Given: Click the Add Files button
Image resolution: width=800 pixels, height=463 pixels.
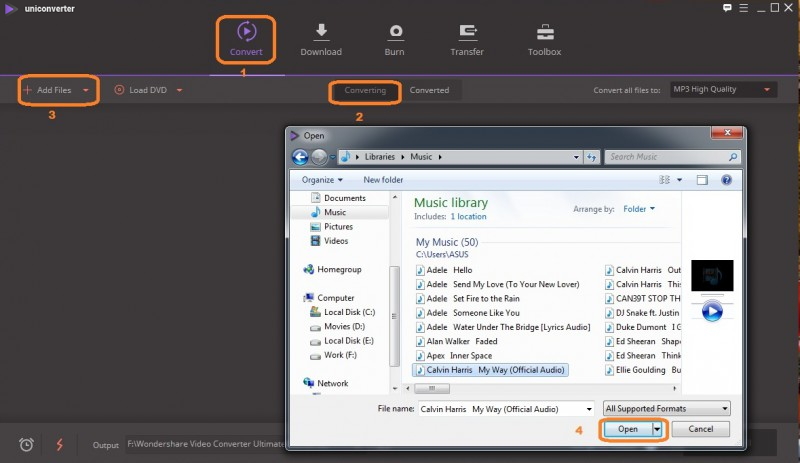Looking at the screenshot, I should click(x=47, y=90).
